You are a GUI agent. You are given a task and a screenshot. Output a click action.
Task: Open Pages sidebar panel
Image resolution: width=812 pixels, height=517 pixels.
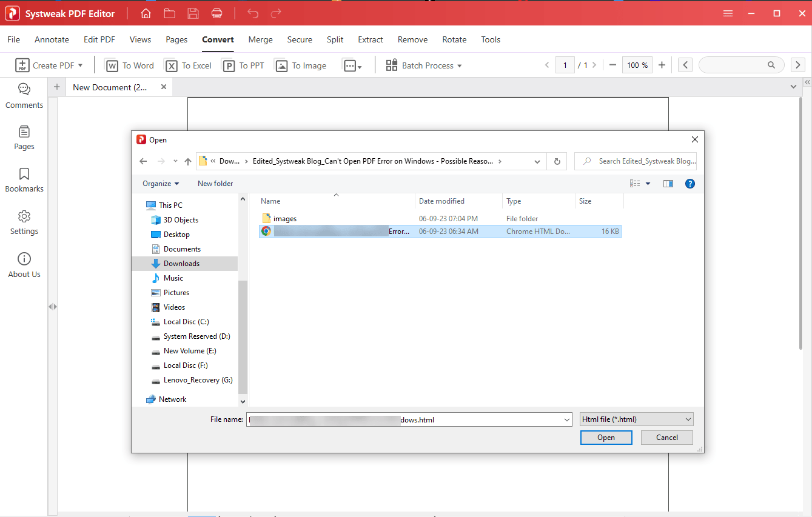[24, 138]
